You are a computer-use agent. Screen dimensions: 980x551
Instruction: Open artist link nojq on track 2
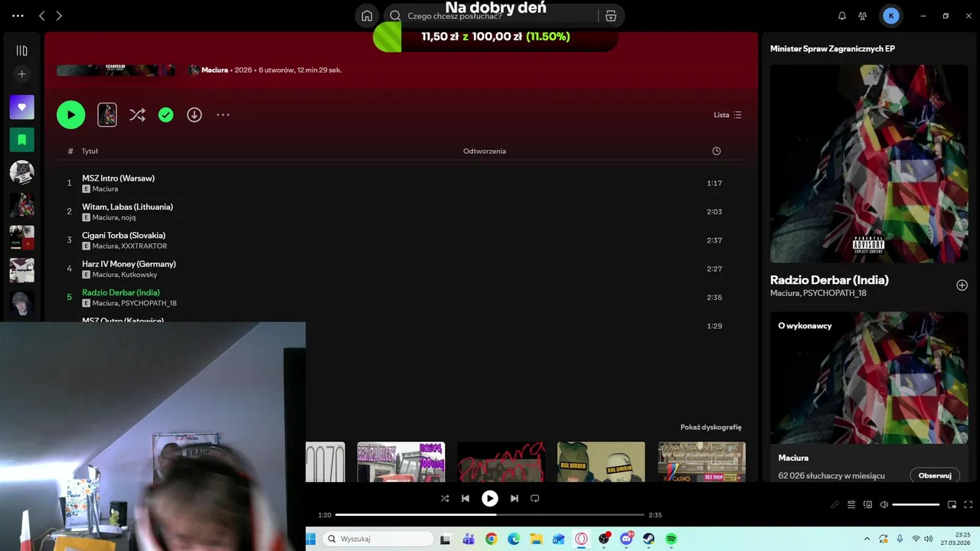(128, 217)
